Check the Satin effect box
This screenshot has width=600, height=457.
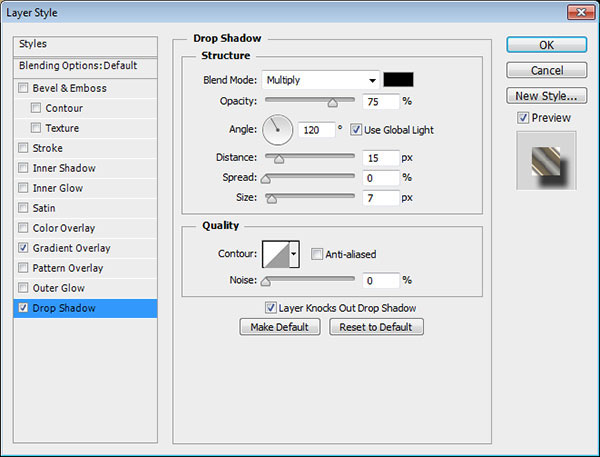point(23,208)
